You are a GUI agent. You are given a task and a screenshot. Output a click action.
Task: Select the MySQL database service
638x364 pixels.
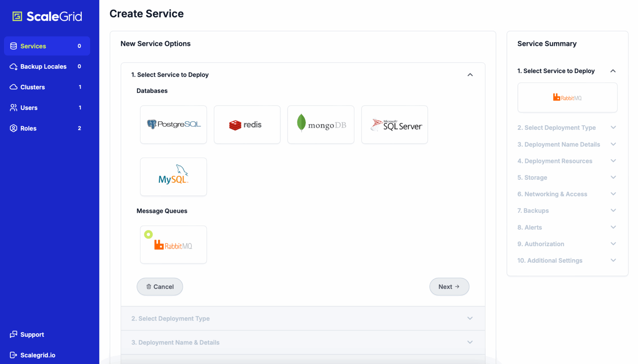(173, 176)
